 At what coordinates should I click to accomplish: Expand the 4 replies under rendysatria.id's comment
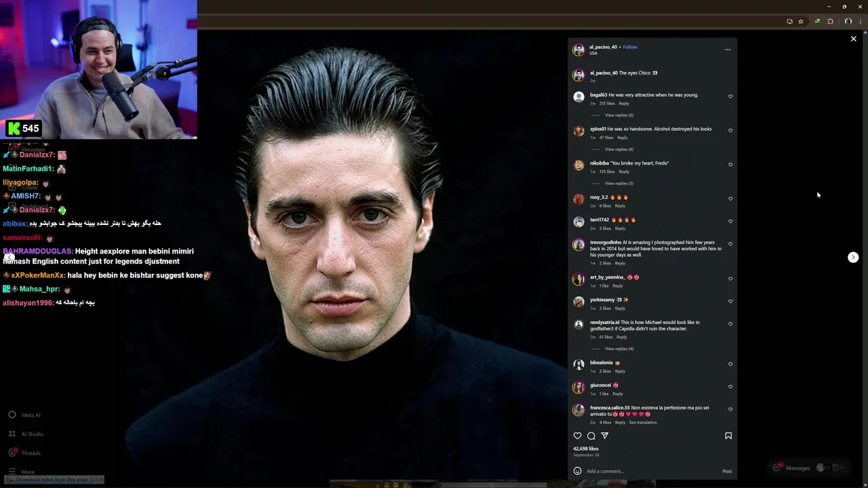click(618, 348)
